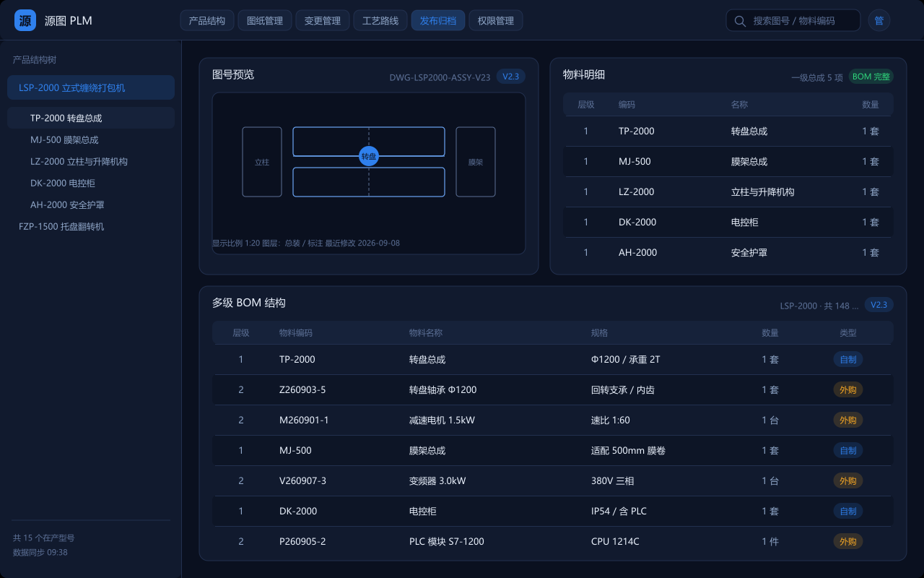
Task: Click the 立柱 block in drawing preview
Action: 262,162
